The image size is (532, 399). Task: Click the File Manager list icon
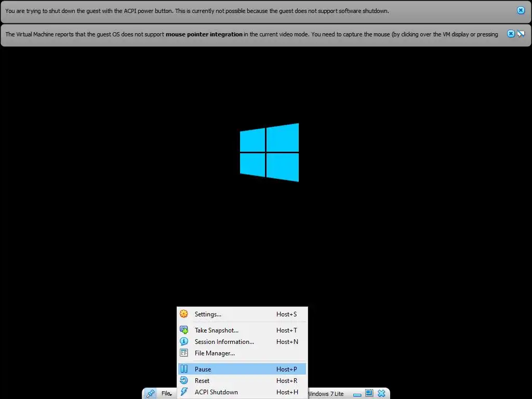point(184,353)
